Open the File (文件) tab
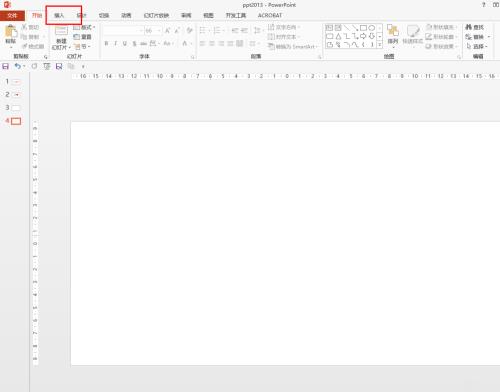The height and width of the screenshot is (392, 500). pyautogui.click(x=12, y=15)
